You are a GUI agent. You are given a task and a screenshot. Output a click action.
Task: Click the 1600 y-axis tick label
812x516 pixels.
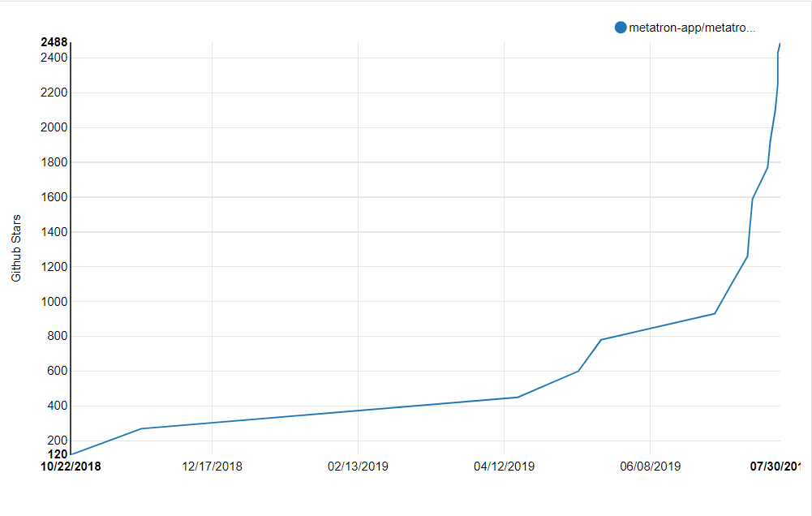tap(54, 197)
